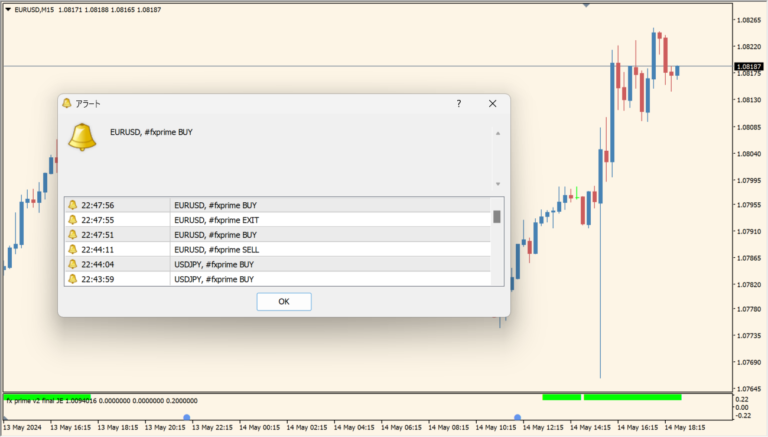Click bell icon of 22:47:56 alert row
Screen dimensions: 768x437
(72, 205)
